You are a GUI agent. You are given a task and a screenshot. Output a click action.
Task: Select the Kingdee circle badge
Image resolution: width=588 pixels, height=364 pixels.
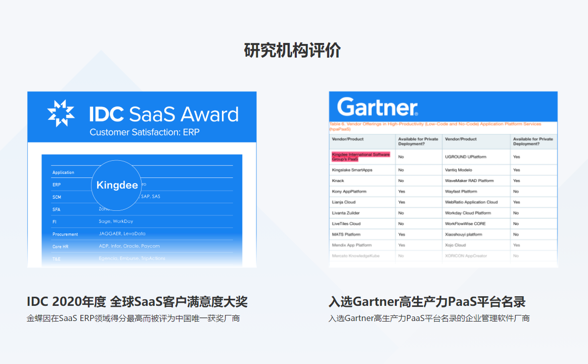pyautogui.click(x=117, y=185)
